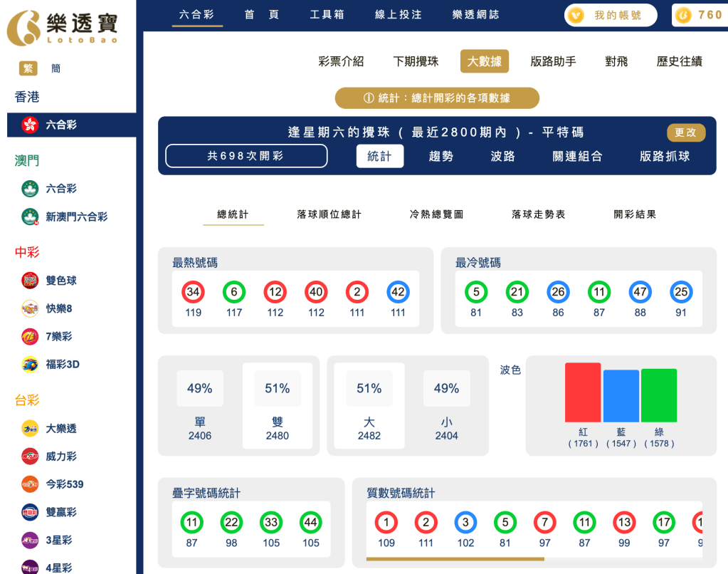Open the 3星彩 lottery icon
Viewport: 728px width, 574px height.
(28, 540)
